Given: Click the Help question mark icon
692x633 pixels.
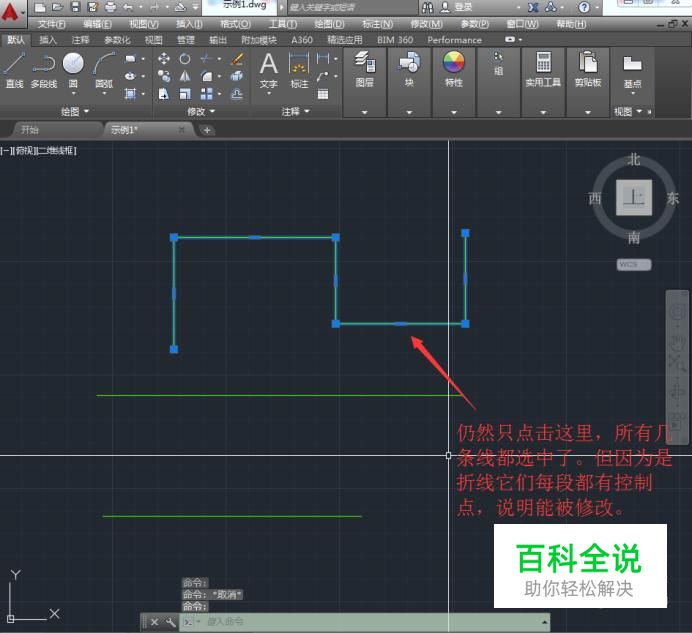Looking at the screenshot, I should click(584, 7).
